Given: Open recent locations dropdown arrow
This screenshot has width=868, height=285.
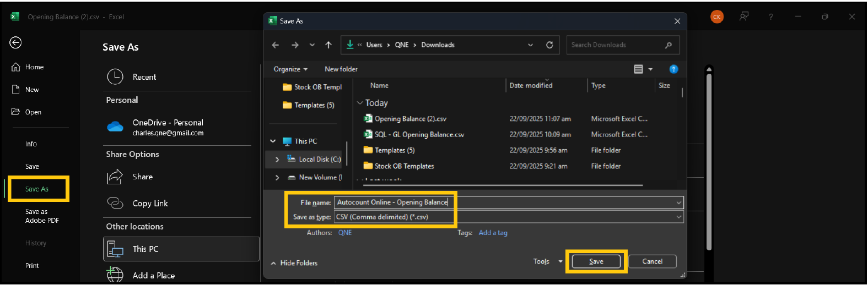Looking at the screenshot, I should 312,45.
